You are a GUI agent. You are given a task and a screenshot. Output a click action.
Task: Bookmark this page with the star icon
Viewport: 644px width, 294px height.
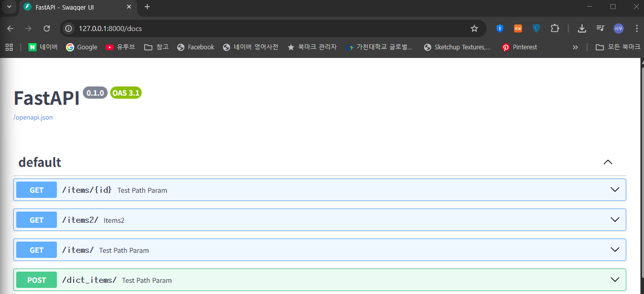click(x=474, y=28)
